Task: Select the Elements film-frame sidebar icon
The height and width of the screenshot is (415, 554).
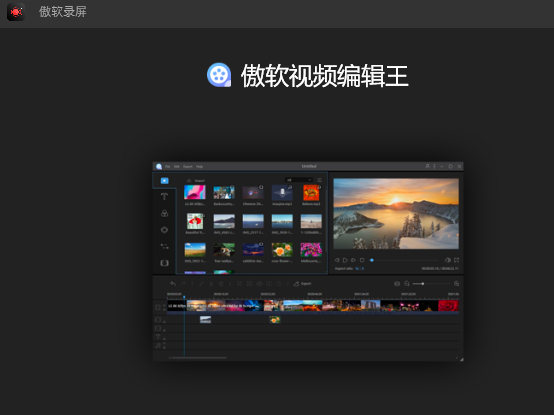Action: [x=164, y=263]
